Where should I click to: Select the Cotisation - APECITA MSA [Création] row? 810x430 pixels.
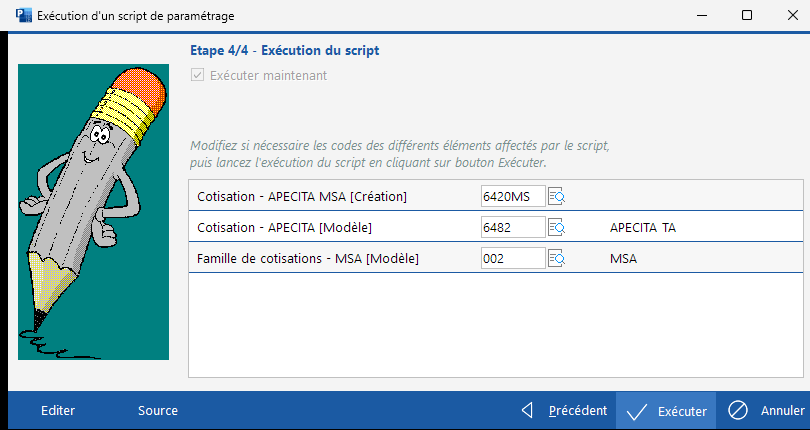302,196
